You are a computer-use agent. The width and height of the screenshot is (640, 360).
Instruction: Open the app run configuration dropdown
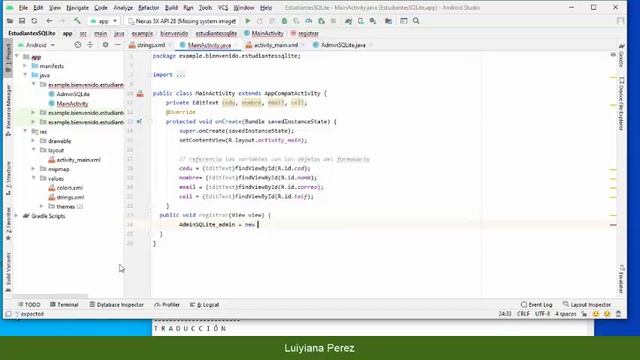coord(104,21)
